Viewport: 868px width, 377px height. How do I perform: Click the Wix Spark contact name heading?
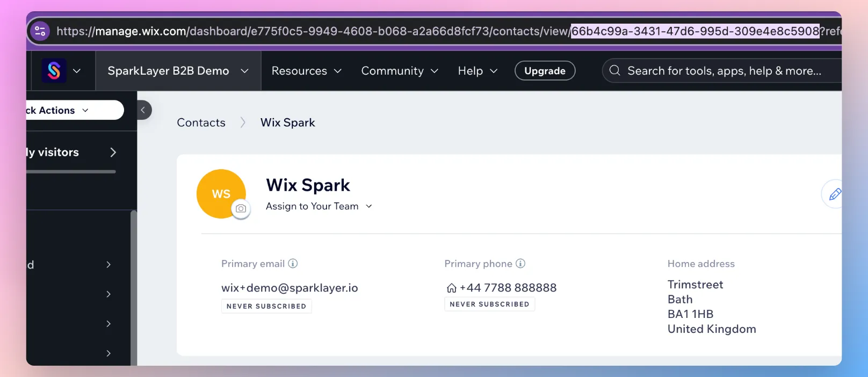[308, 185]
